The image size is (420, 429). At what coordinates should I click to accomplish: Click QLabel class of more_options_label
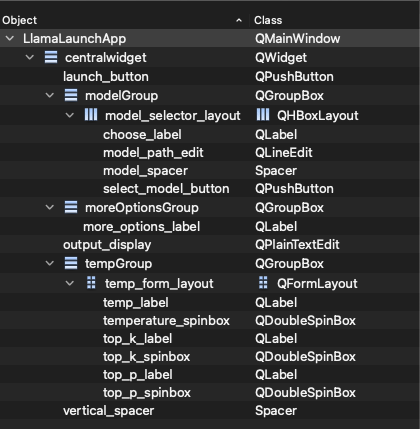point(276,227)
